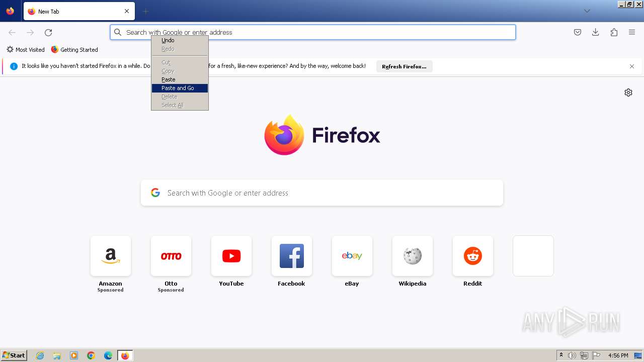Click the Show desktop tray button
Screen dimensions: 644x362
click(x=638, y=355)
